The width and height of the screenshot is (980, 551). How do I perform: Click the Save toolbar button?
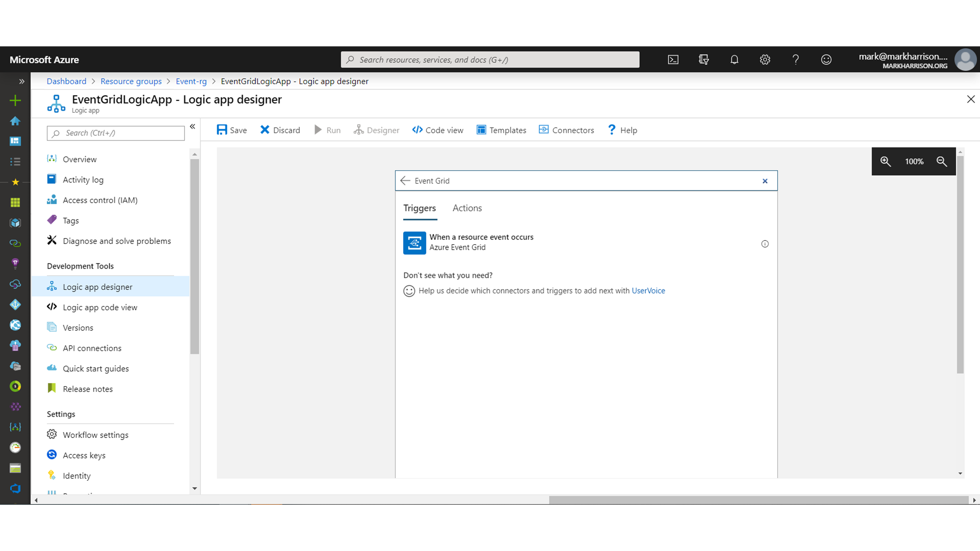click(232, 130)
